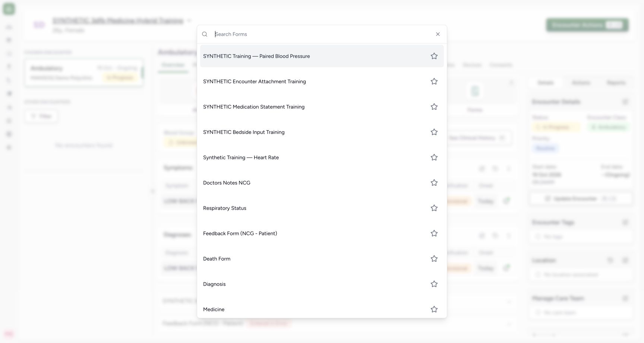This screenshot has width=644, height=343.
Task: Toggle favorite star on Death Form
Action: (434, 259)
